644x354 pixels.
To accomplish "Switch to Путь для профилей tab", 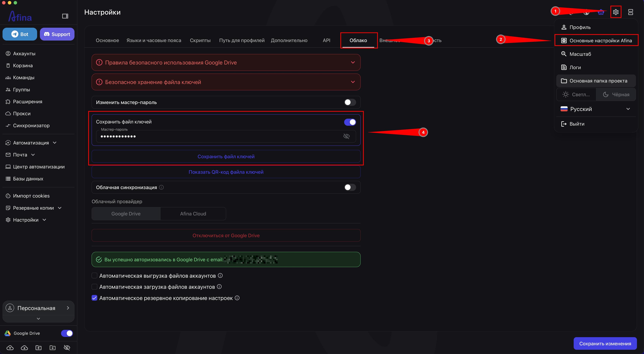I will point(242,40).
